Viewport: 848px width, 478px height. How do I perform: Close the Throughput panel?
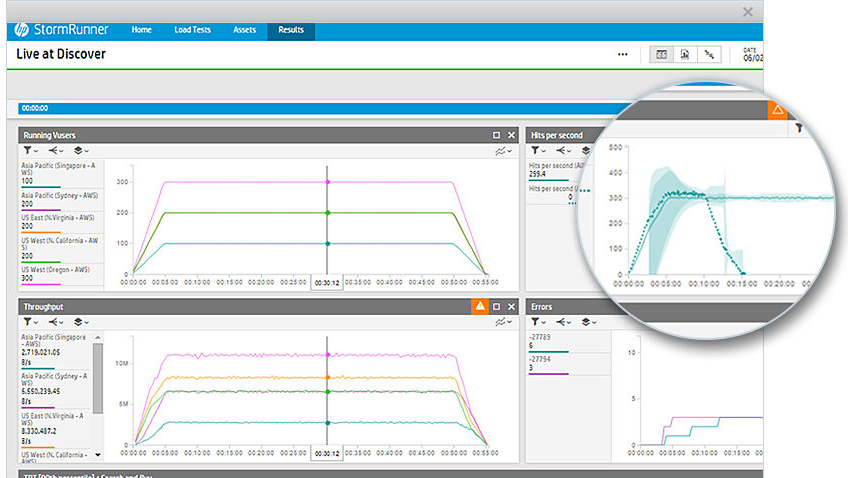pos(511,307)
